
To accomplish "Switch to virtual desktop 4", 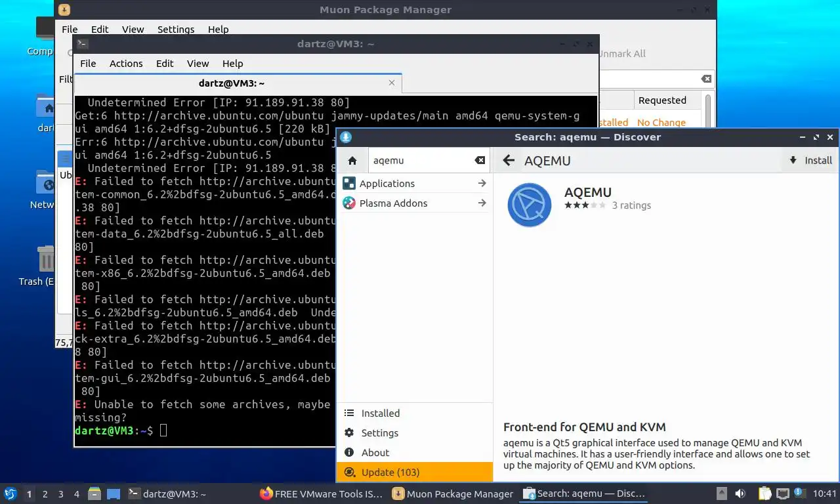I will point(77,493).
